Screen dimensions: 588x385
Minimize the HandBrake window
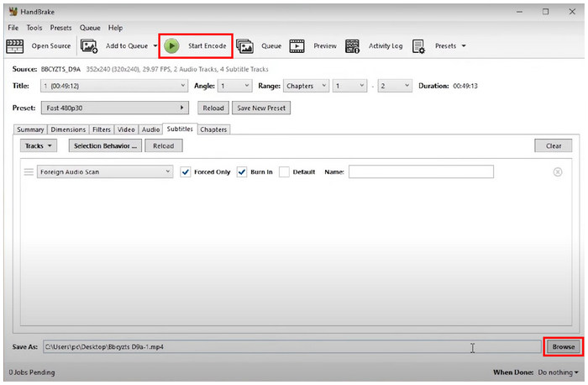click(519, 12)
